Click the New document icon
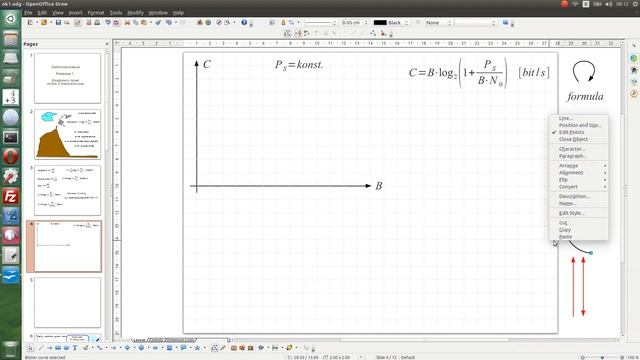This screenshot has height=360, width=640. (30, 22)
